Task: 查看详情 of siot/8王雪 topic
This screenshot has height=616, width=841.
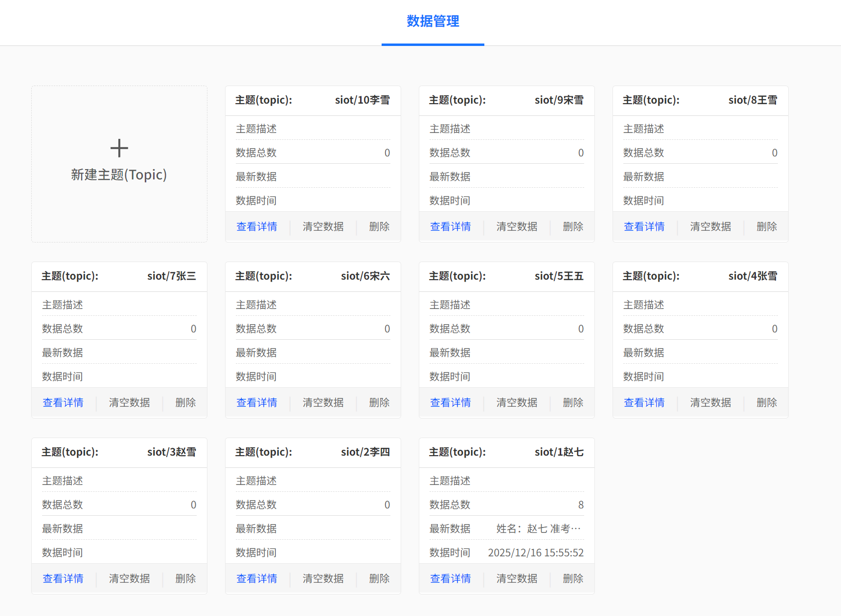Action: pos(644,226)
